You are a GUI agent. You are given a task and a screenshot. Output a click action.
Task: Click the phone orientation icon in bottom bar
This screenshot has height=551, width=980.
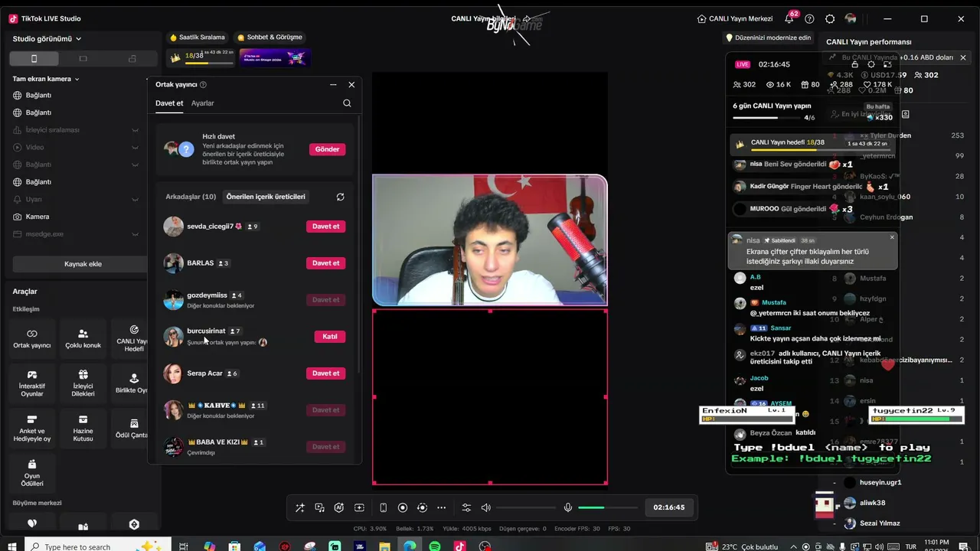pos(383,507)
